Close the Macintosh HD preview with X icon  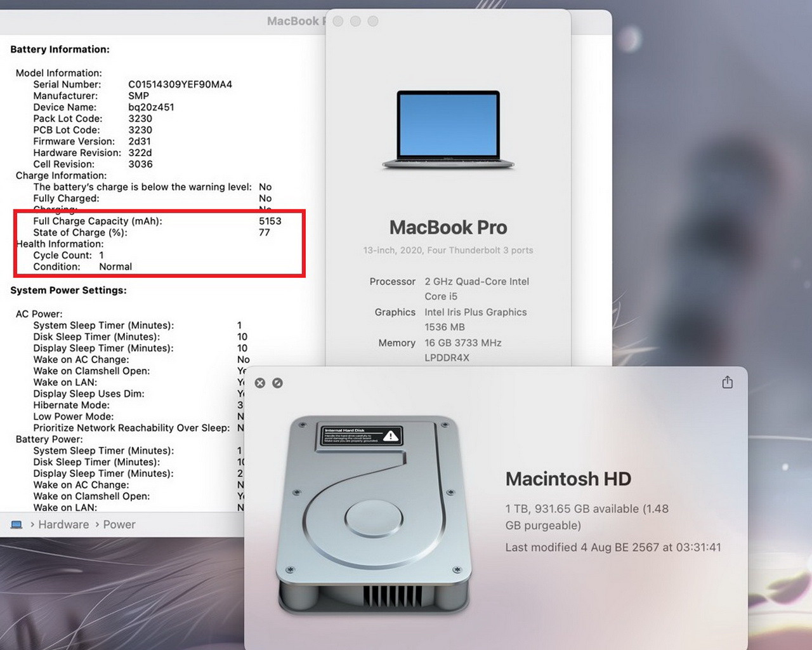pos(260,383)
